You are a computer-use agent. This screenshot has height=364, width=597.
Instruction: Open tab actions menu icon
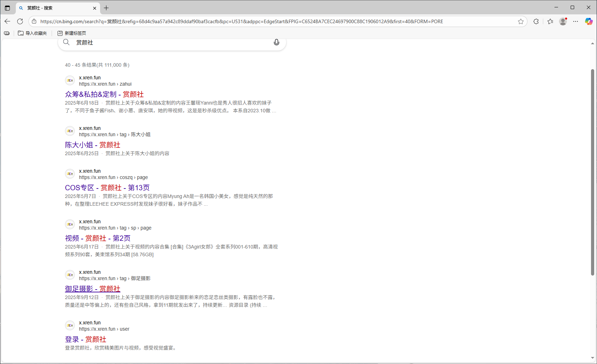[7, 8]
